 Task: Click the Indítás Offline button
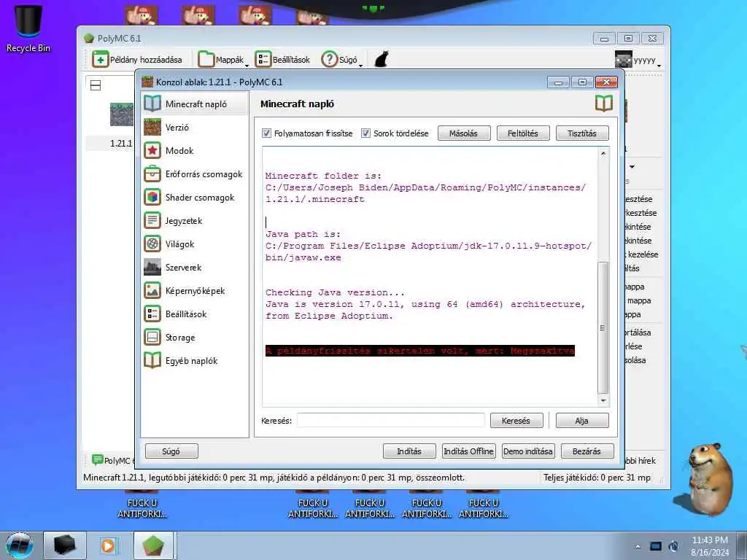coord(469,451)
